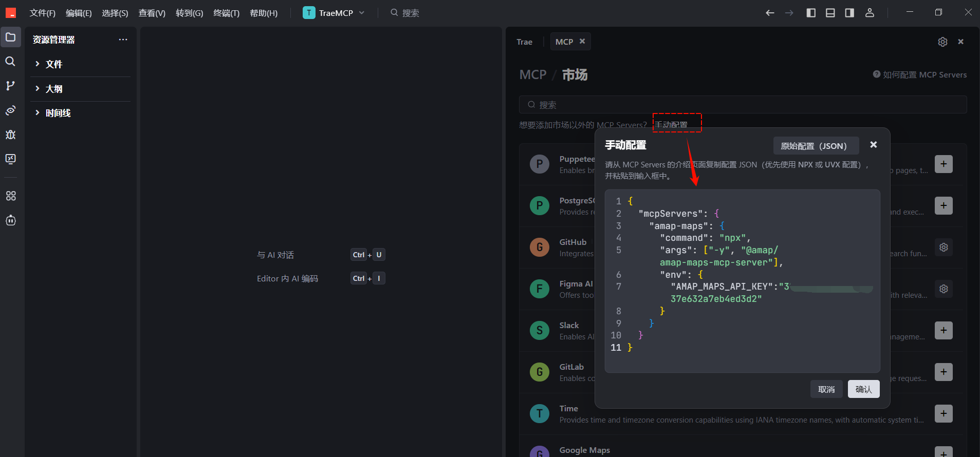Click the navigate forward arrow
The width and height of the screenshot is (980, 457).
pyautogui.click(x=789, y=13)
